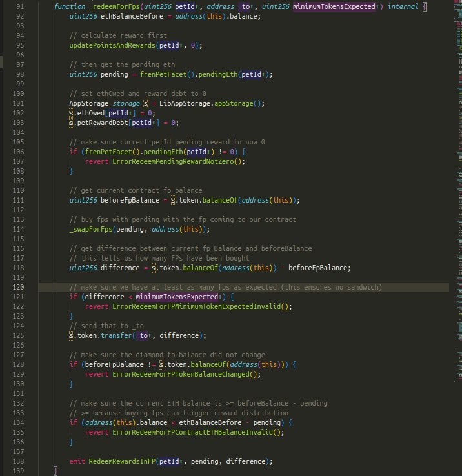This screenshot has width=462, height=476.
Task: Click ethBalanceBefore variable on line 92
Action: pyautogui.click(x=132, y=16)
